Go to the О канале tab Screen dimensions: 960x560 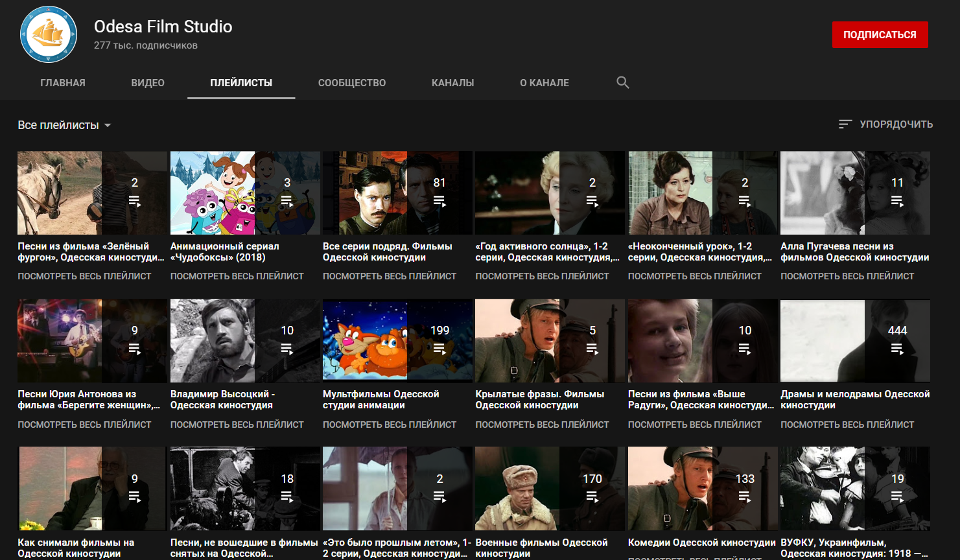tap(544, 83)
